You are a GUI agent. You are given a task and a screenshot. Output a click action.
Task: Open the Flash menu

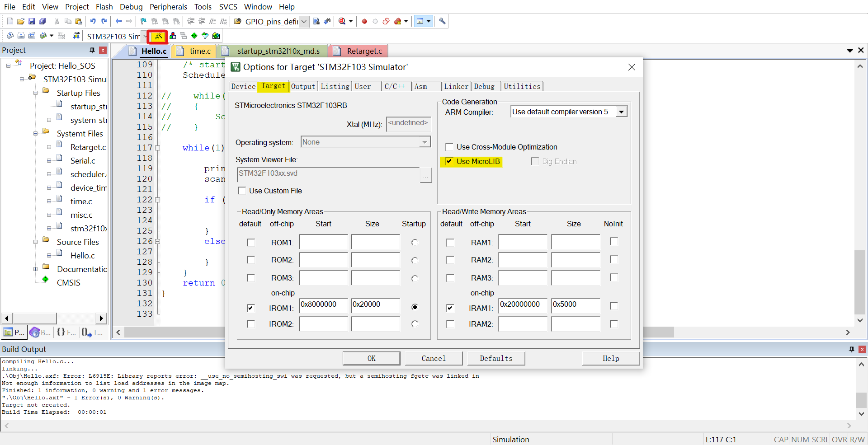tap(104, 7)
